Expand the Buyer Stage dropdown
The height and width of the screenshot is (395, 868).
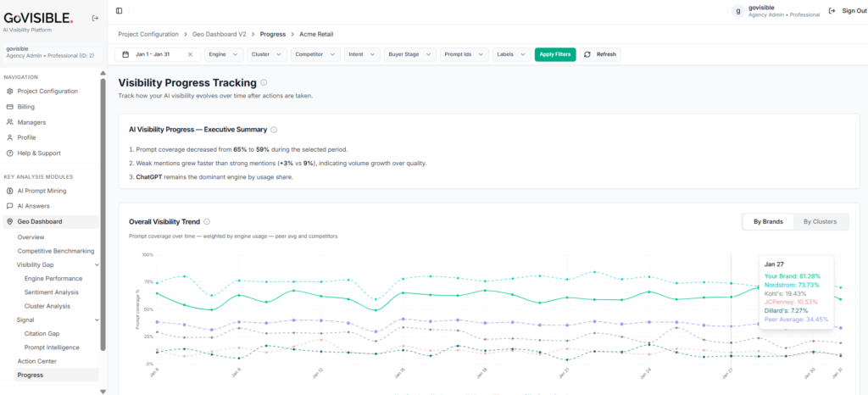(409, 54)
